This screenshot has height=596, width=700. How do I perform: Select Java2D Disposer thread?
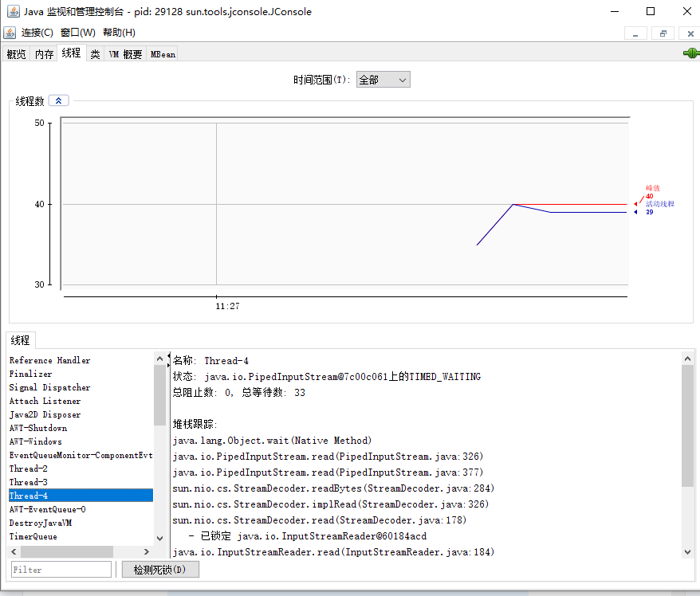(81, 414)
